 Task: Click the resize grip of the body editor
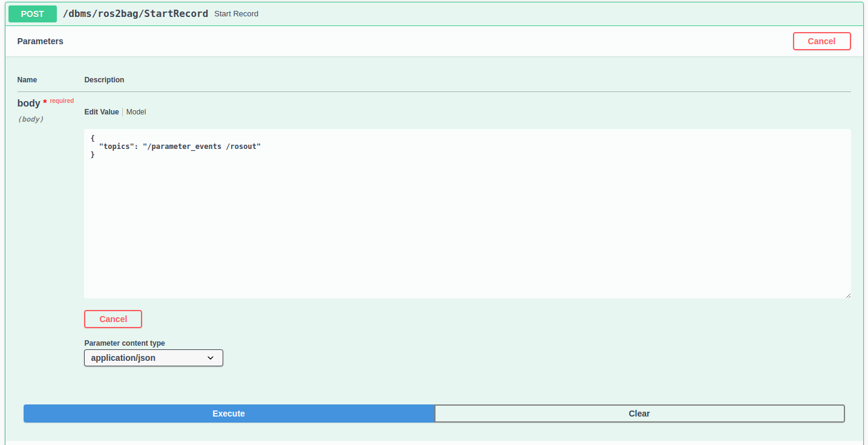click(x=848, y=295)
